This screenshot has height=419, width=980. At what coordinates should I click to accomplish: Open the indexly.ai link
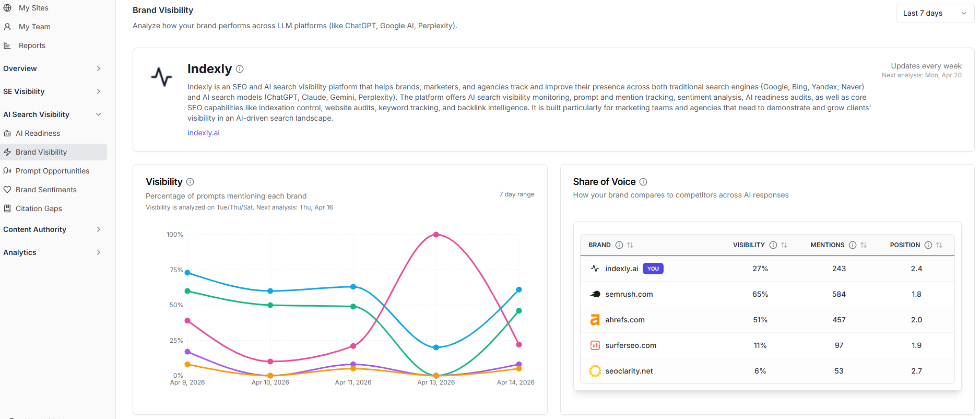204,133
